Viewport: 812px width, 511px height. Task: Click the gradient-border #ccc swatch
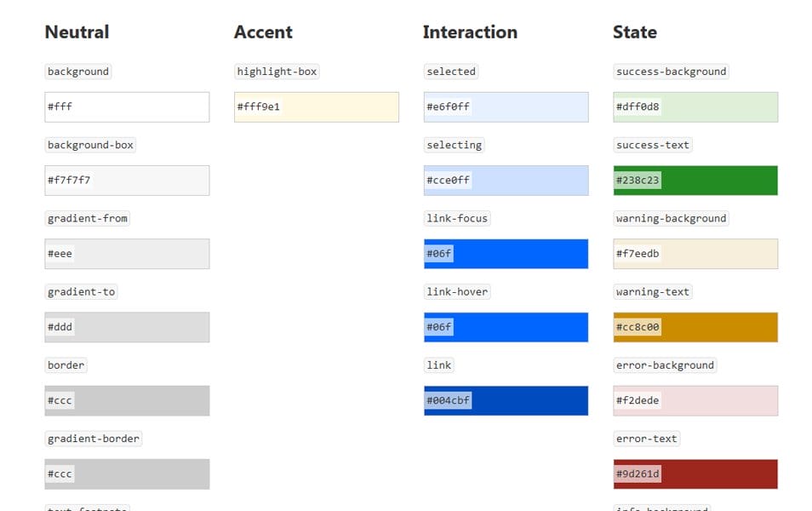(x=127, y=474)
